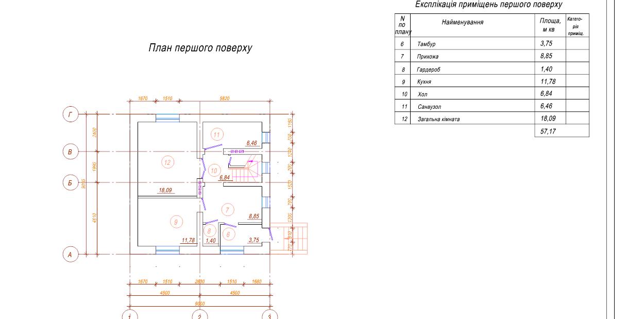The height and width of the screenshot is (319, 644).
Task: Click room number circle 10 on the plan
Action: tap(214, 171)
